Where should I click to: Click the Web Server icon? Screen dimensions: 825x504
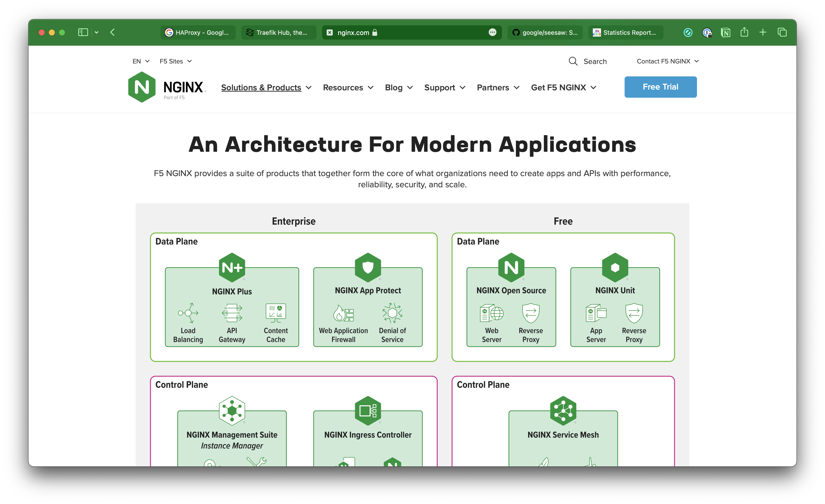coord(491,313)
